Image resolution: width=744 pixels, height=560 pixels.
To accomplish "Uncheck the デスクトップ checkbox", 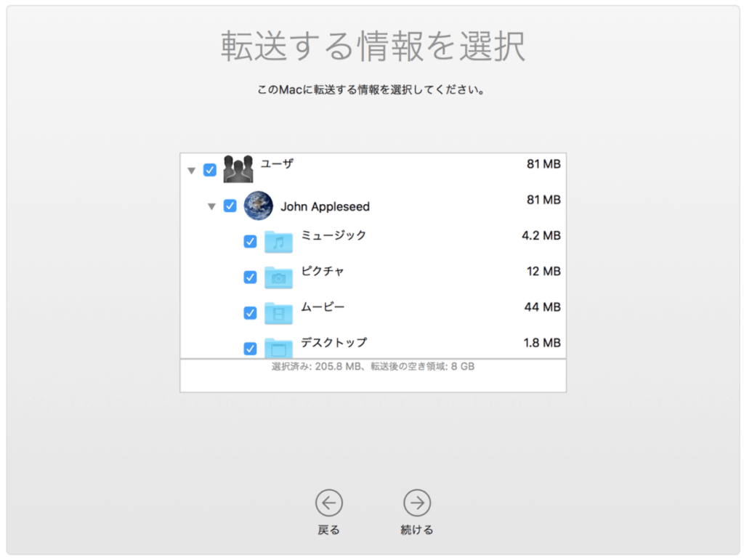I will (x=250, y=349).
